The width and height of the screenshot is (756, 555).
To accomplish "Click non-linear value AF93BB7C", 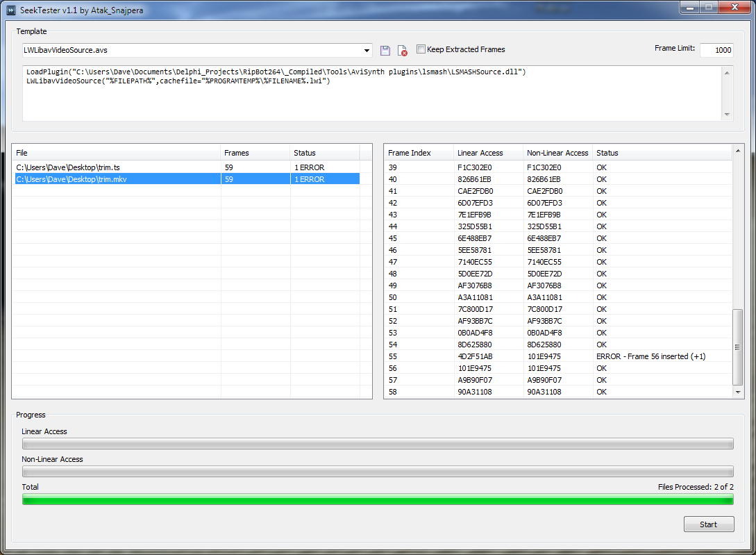I will 544,321.
